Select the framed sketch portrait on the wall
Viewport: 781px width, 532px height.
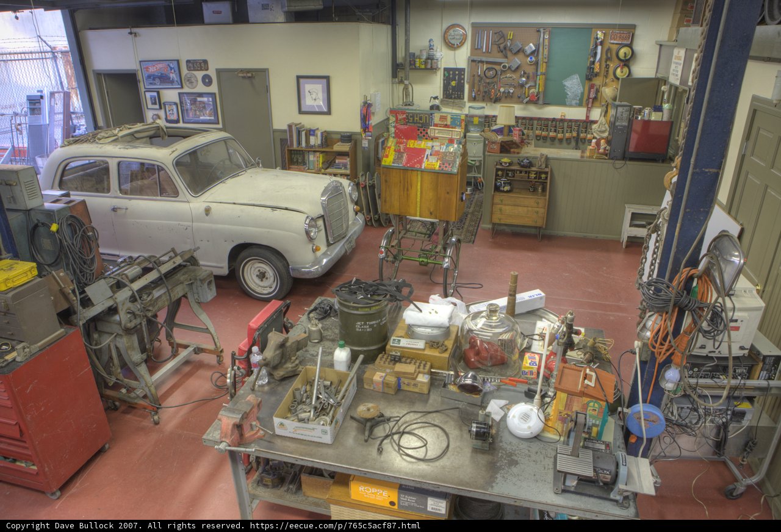314,95
